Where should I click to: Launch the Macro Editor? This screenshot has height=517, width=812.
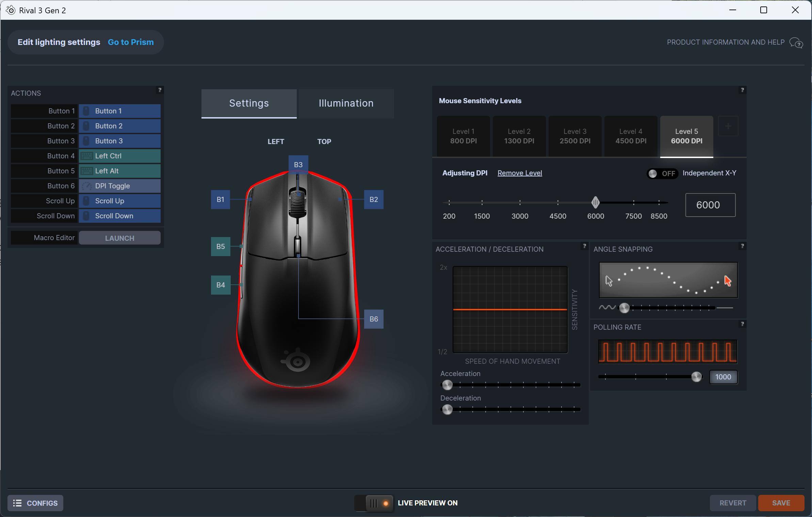[119, 238]
